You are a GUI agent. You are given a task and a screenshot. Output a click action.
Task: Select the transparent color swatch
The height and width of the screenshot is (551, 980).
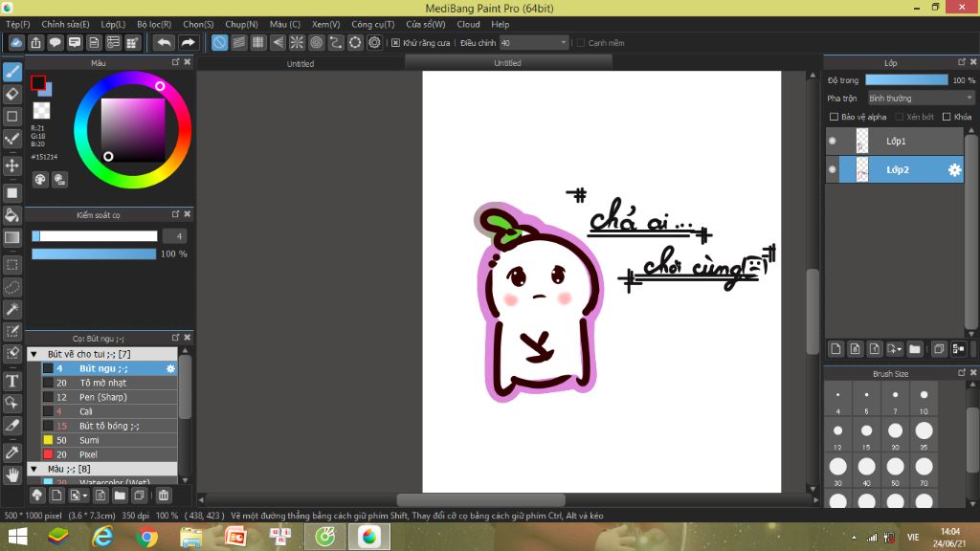41,111
